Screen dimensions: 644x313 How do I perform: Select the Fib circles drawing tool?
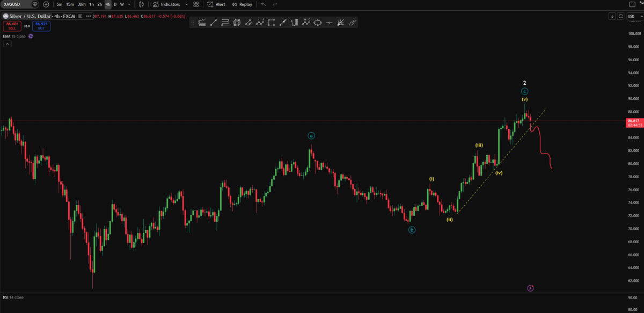click(x=237, y=23)
